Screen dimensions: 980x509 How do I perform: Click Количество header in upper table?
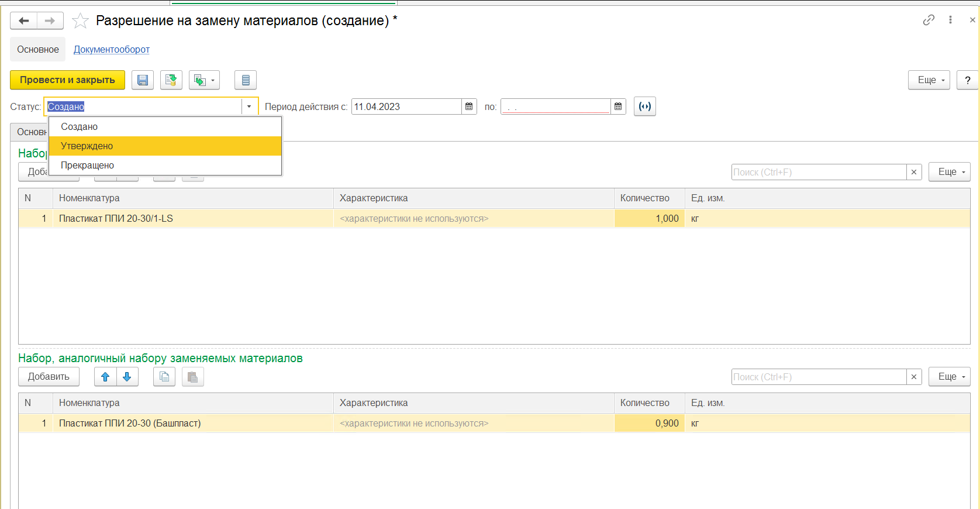coord(650,198)
